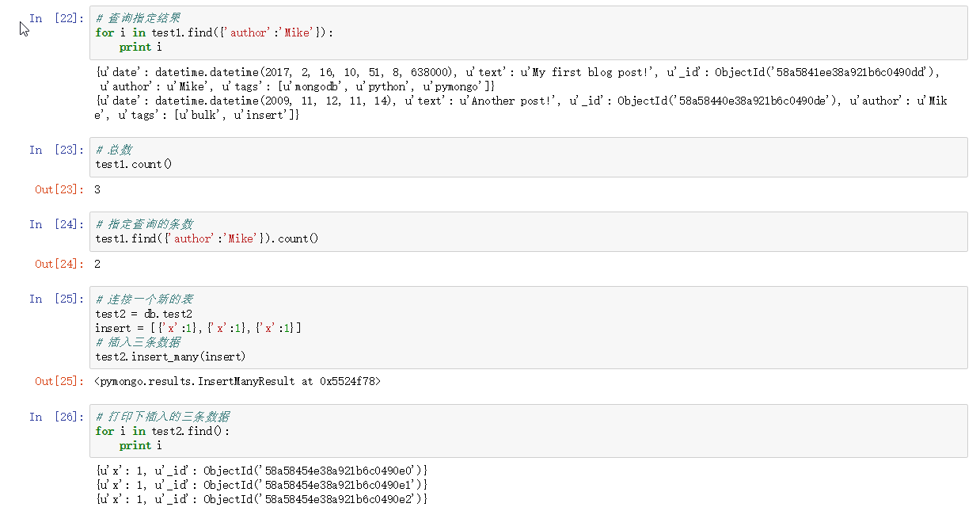Select the In [25] prompt label
Viewport: 980px width, 511px height.
click(55, 299)
